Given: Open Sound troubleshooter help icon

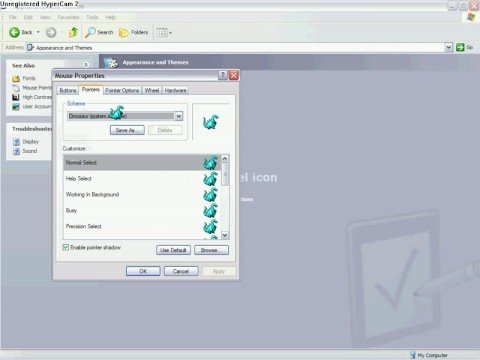Looking at the screenshot, I should (16, 151).
